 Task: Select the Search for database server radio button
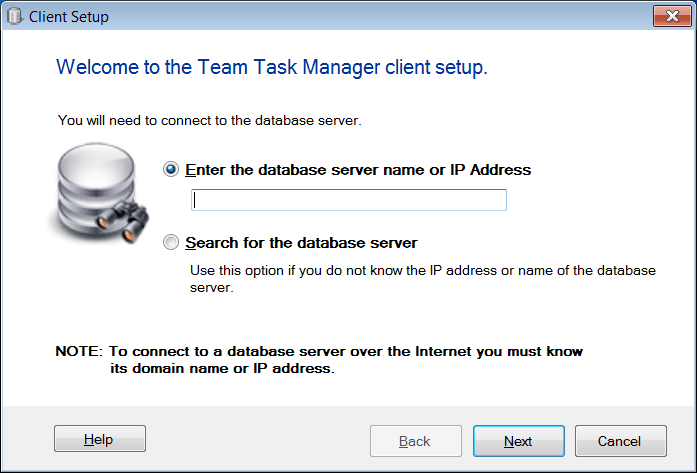point(171,243)
